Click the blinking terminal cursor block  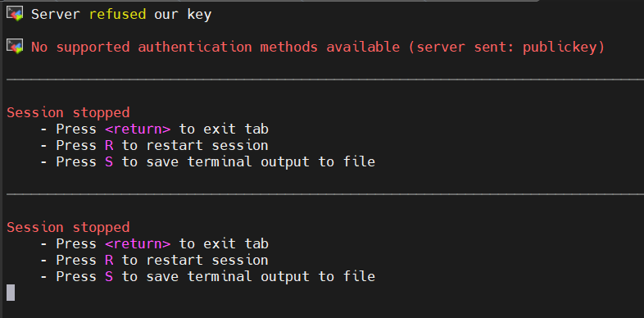(11, 293)
